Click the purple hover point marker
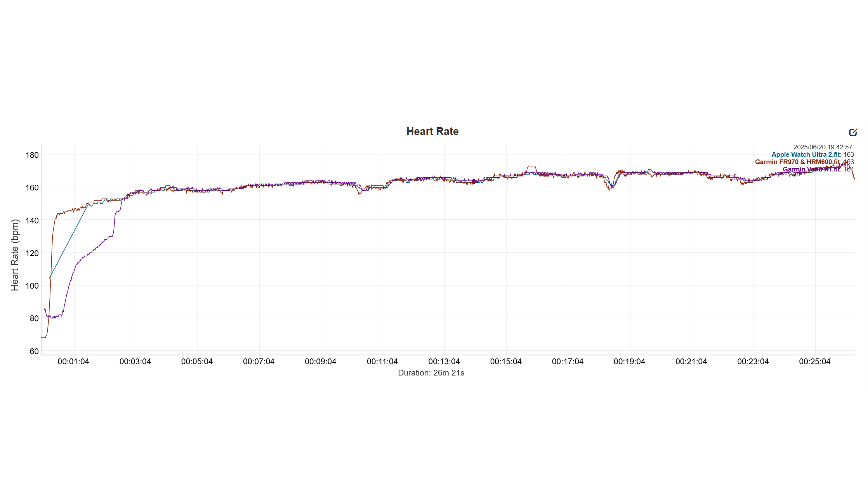Viewport: 868px width, 488px height. pyautogui.click(x=474, y=181)
